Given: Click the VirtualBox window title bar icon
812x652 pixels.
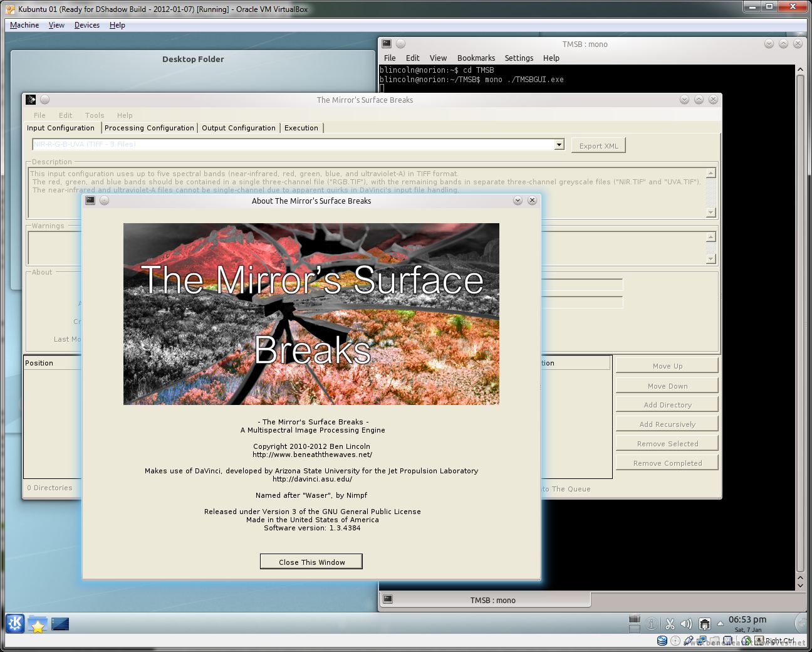Looking at the screenshot, I should coord(10,9).
